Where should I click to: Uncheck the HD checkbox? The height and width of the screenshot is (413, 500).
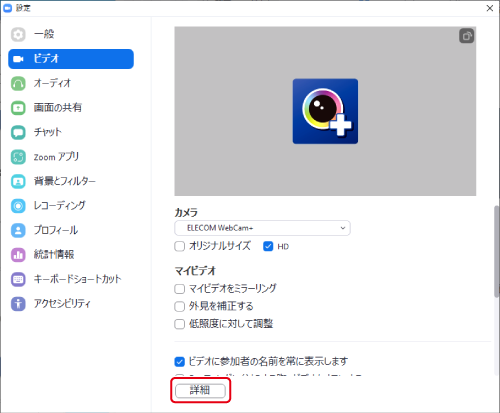tap(268, 246)
